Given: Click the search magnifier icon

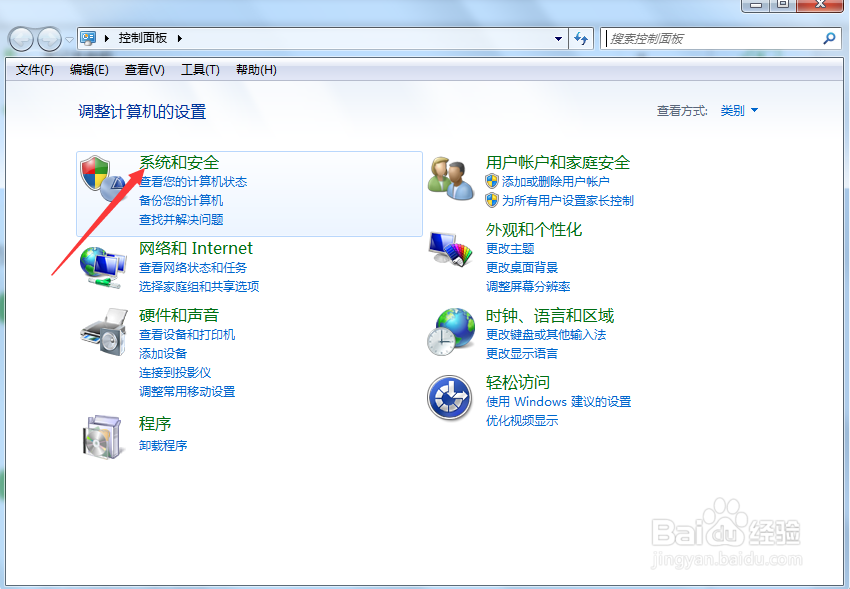Looking at the screenshot, I should pyautogui.click(x=829, y=38).
